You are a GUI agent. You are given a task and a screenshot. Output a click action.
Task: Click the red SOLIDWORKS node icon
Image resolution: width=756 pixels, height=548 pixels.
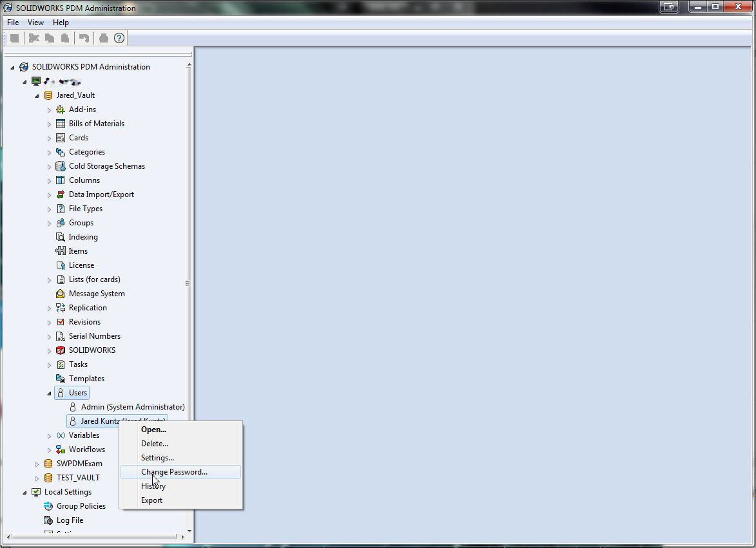[61, 350]
